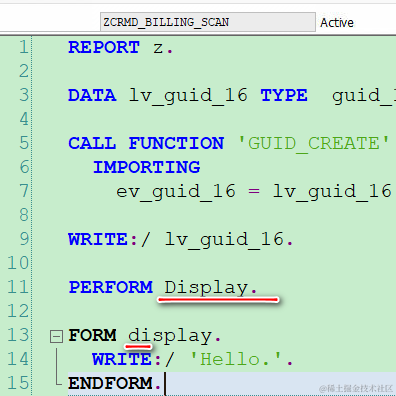Click line number 15 in gutter
The height and width of the screenshot is (396, 396).
tap(18, 383)
